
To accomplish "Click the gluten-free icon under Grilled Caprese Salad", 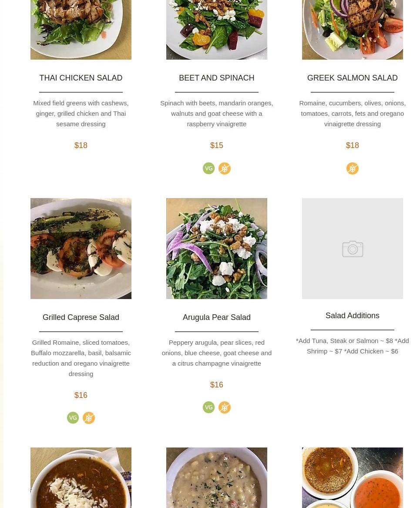I will pyautogui.click(x=89, y=417).
